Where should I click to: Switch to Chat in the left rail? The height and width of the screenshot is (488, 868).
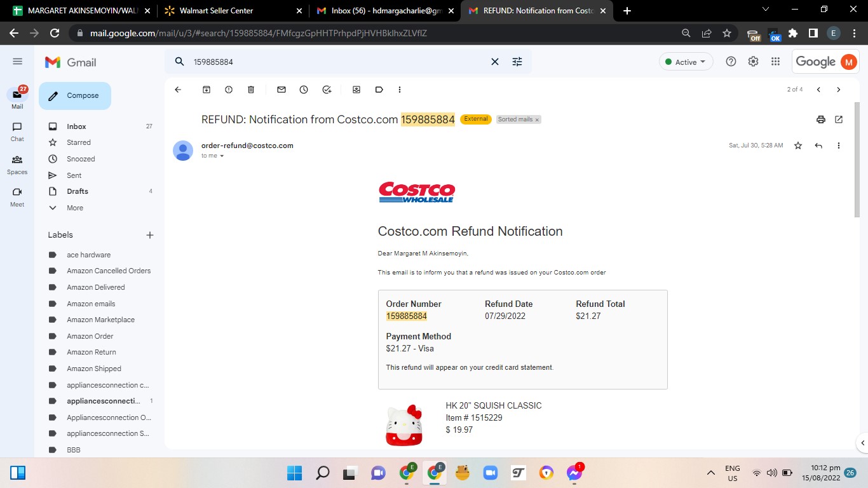pyautogui.click(x=17, y=132)
